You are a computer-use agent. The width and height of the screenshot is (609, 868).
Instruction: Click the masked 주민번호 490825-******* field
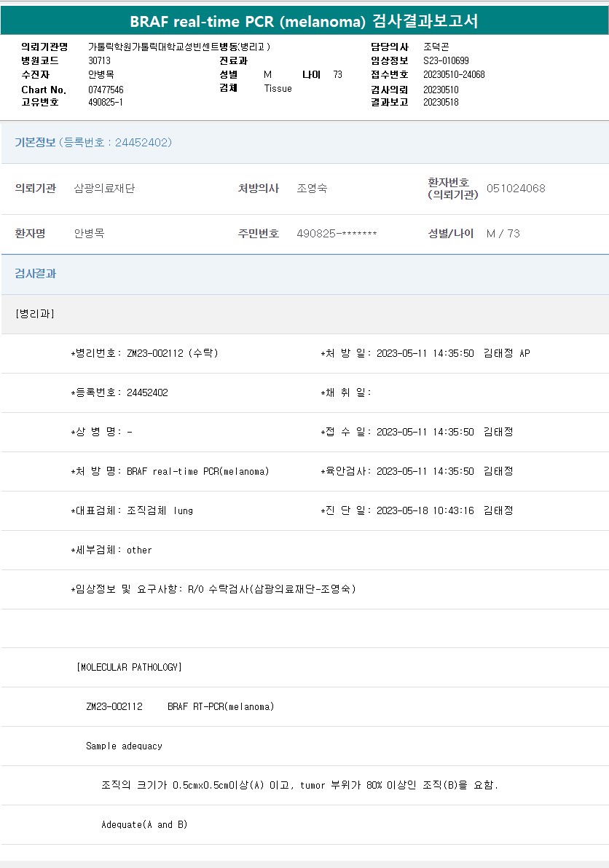(337, 234)
